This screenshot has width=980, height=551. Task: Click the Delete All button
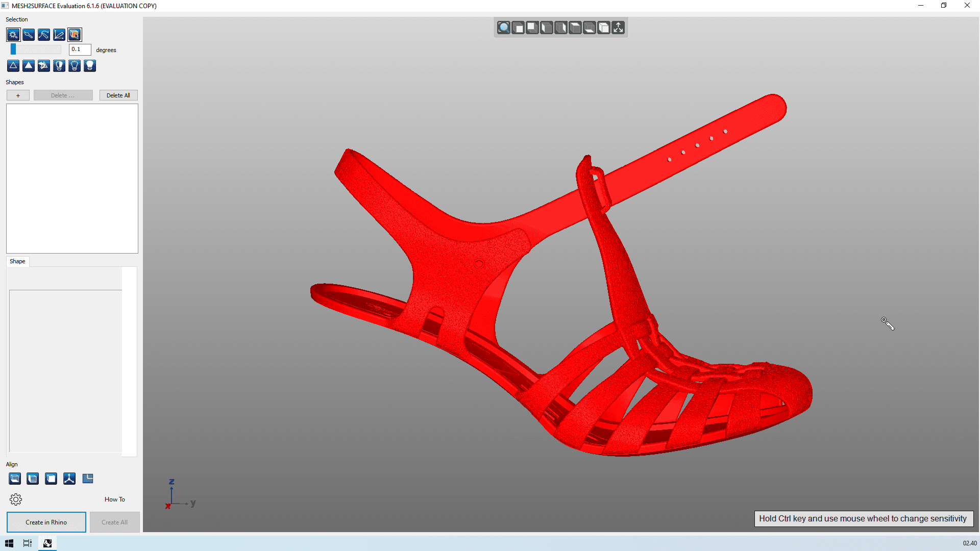pos(118,95)
